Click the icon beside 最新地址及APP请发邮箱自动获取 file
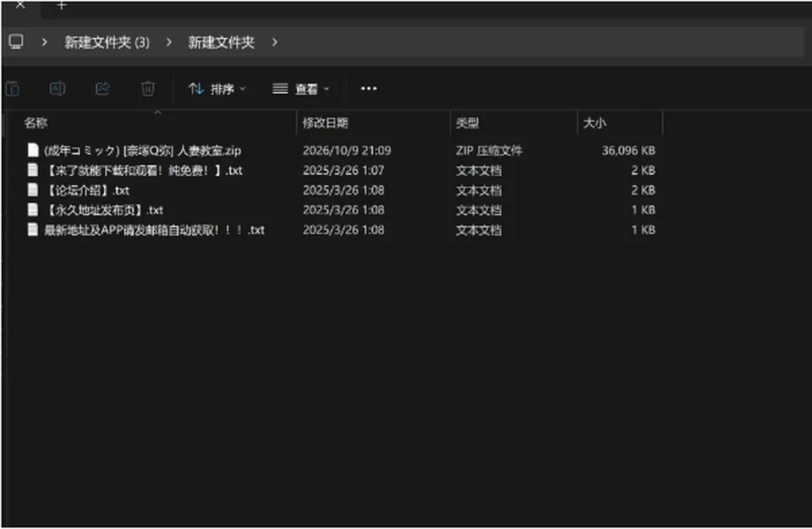Viewport: 812px width, 529px height. pyautogui.click(x=33, y=229)
